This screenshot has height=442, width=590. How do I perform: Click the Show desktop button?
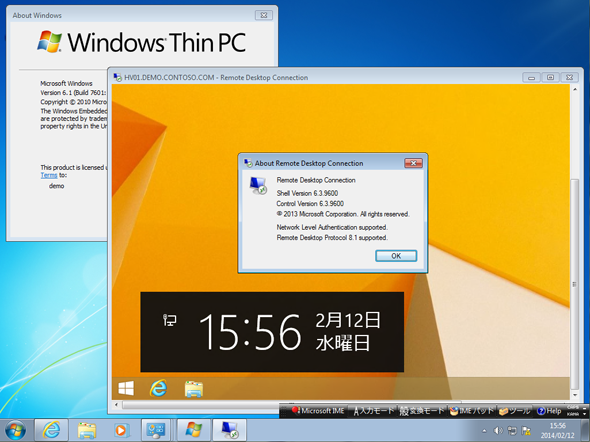[x=586, y=430]
